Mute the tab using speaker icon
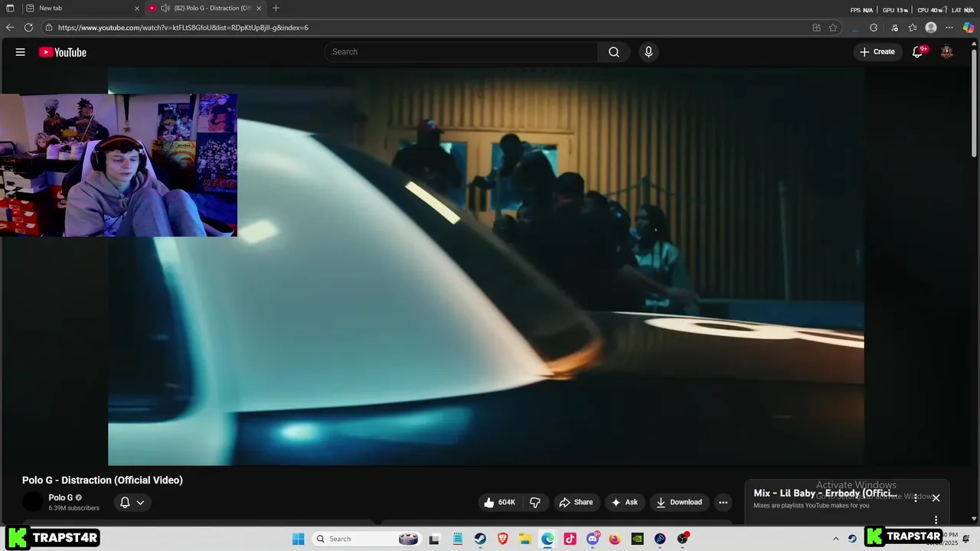980x551 pixels. 165,8
